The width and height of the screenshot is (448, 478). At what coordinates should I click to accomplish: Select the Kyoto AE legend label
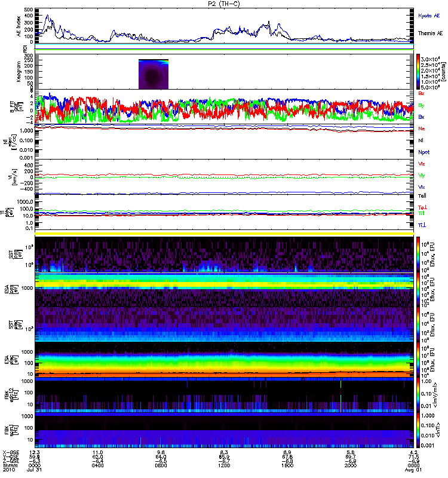coord(429,16)
